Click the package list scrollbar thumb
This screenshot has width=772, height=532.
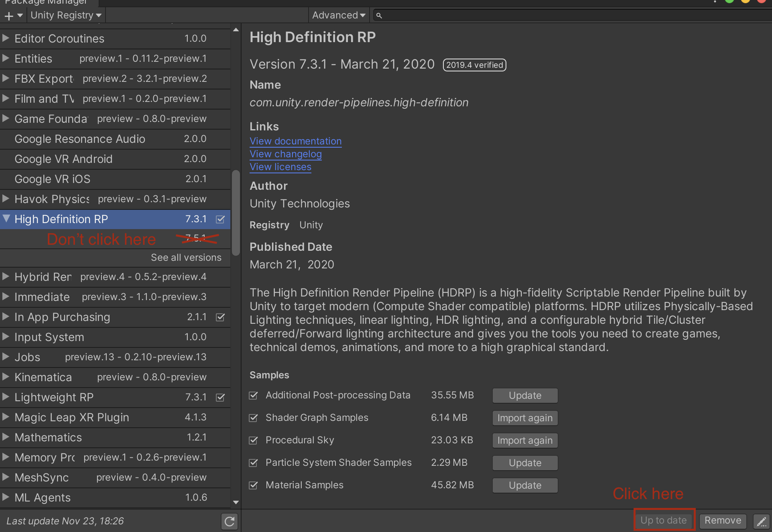(x=236, y=213)
